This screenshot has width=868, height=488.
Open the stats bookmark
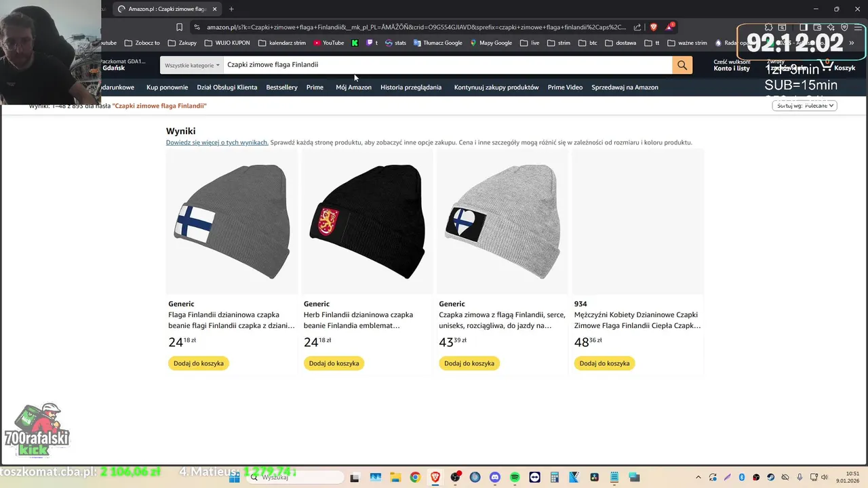pos(395,43)
